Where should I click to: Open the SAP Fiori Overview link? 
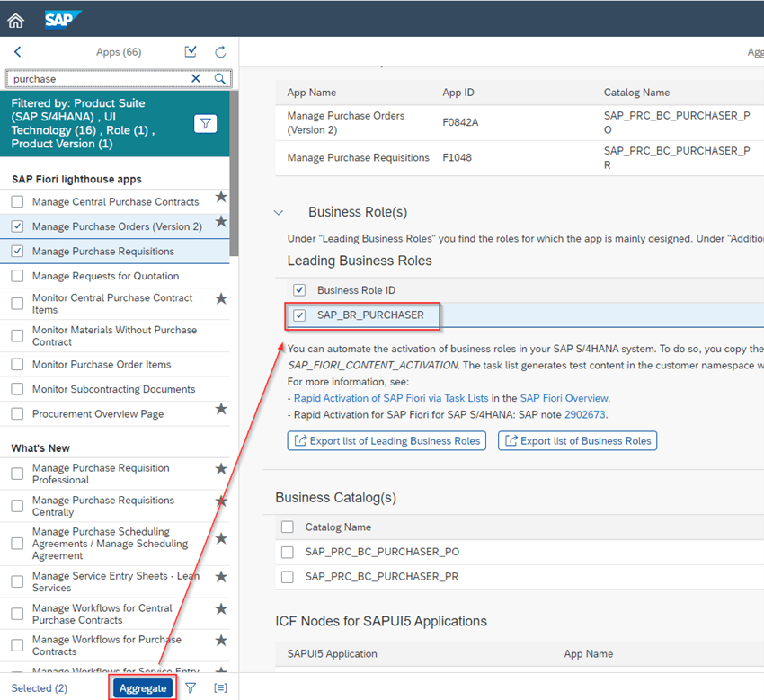(564, 398)
